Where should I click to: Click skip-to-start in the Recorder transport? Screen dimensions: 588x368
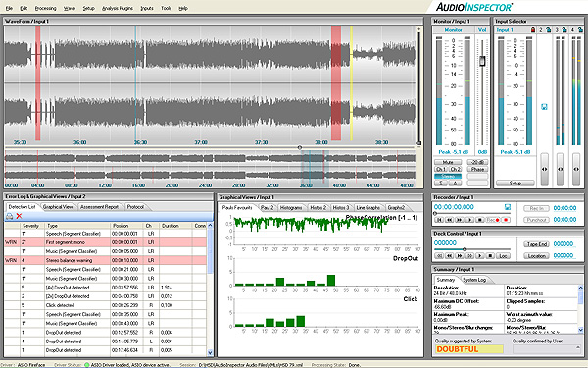tap(439, 220)
